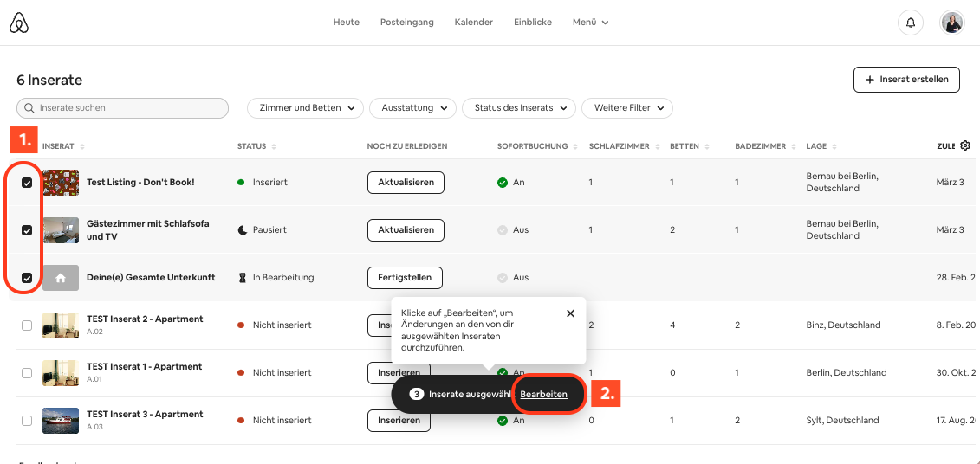Select TEST Inserat 2 - Apartment checkbox

(x=27, y=325)
